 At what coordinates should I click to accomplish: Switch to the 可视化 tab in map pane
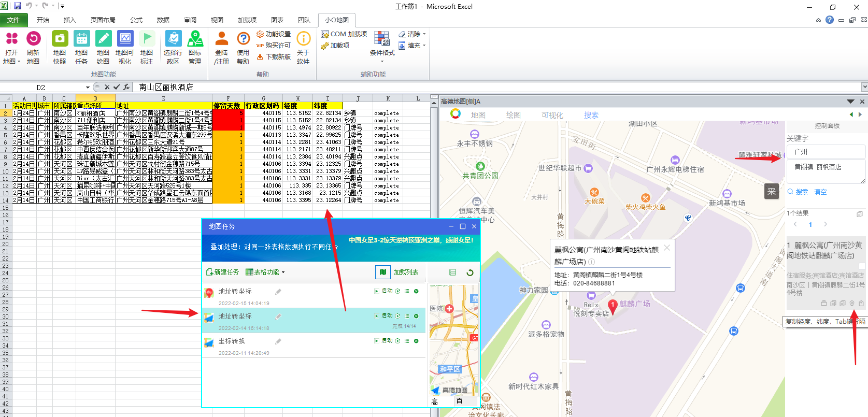[x=552, y=115]
